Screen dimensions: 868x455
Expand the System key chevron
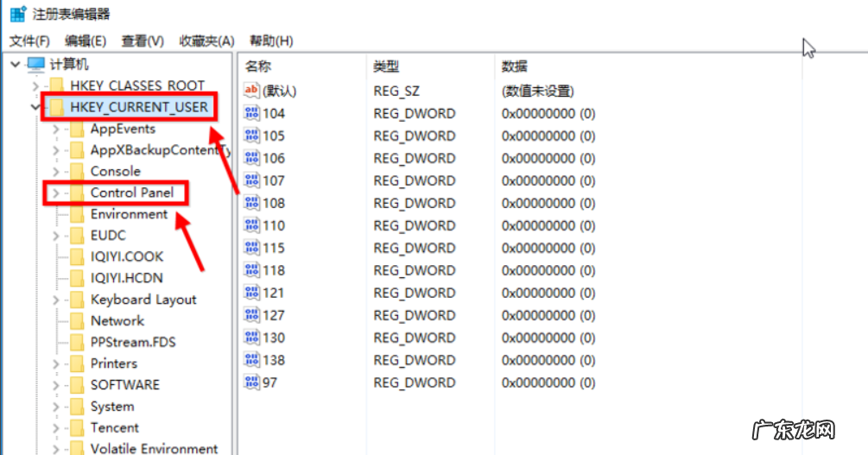56,407
